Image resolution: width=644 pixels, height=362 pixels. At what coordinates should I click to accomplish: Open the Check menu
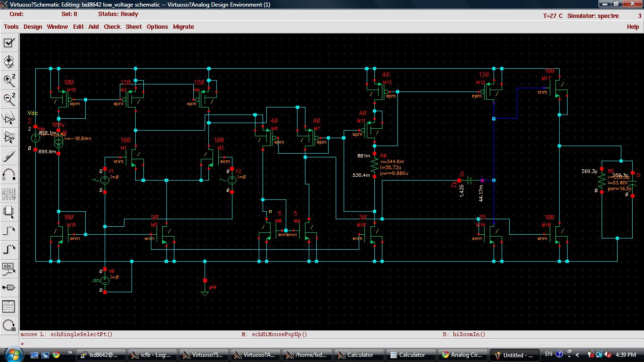112,27
